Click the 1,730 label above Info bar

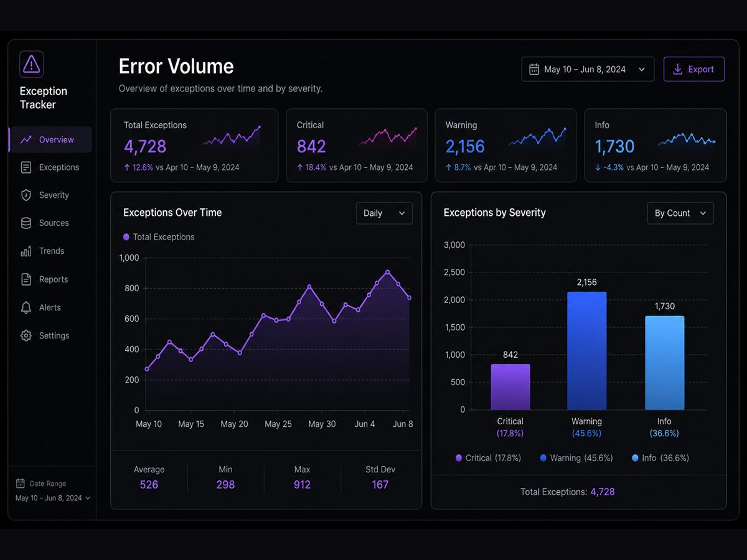[x=664, y=306]
